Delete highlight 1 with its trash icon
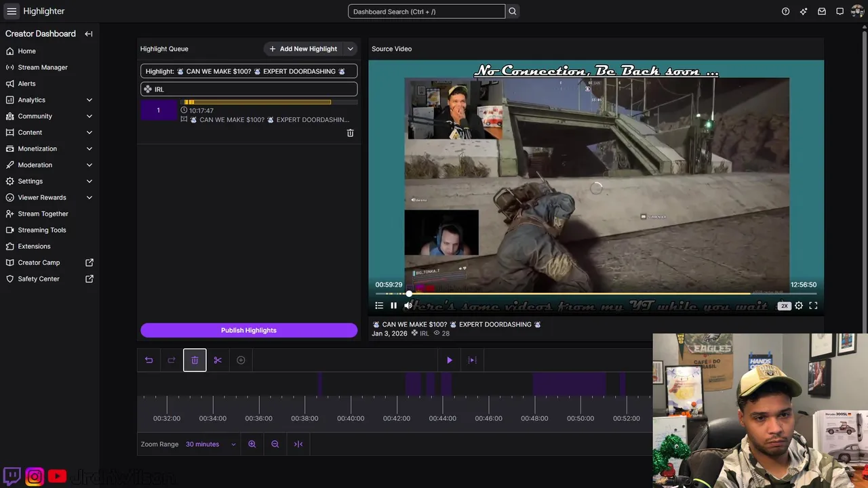The width and height of the screenshot is (868, 488). point(350,133)
